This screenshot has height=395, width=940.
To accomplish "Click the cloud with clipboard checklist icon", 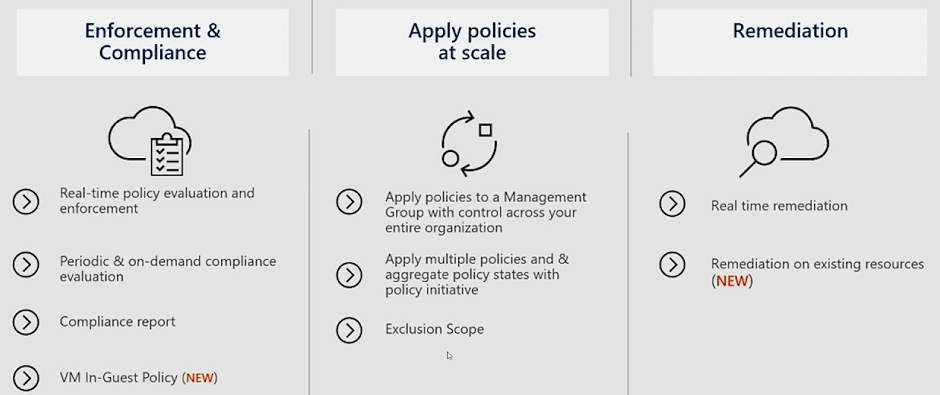I will tap(150, 141).
